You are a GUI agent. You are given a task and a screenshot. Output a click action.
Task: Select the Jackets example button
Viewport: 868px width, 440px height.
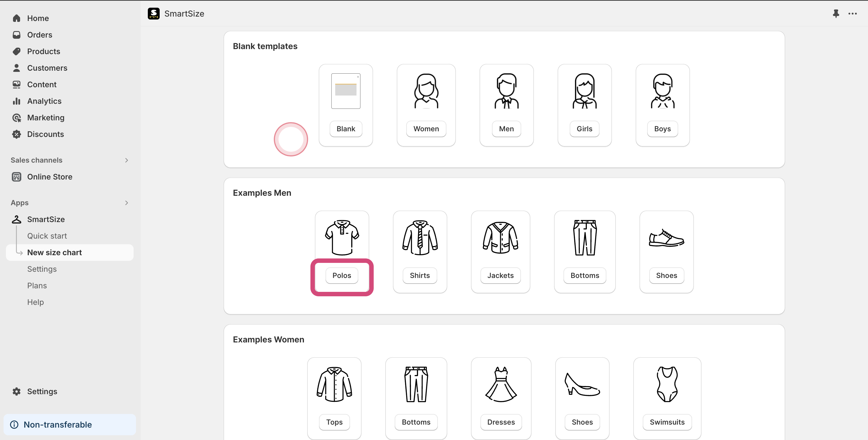coord(501,275)
